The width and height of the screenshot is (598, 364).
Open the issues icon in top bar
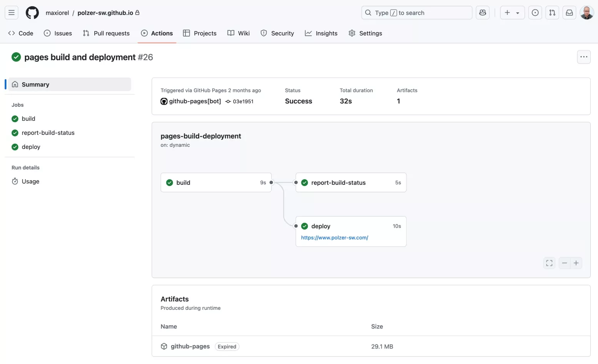tap(535, 13)
